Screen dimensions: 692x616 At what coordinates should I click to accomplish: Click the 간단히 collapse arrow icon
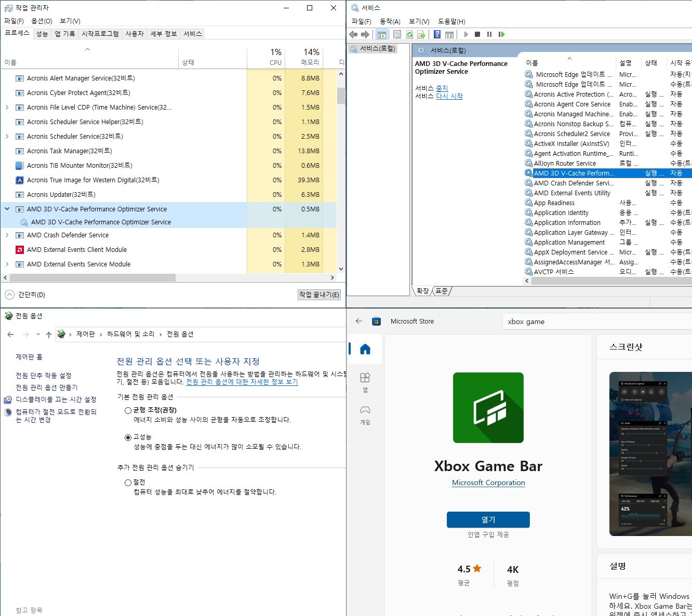(x=9, y=294)
